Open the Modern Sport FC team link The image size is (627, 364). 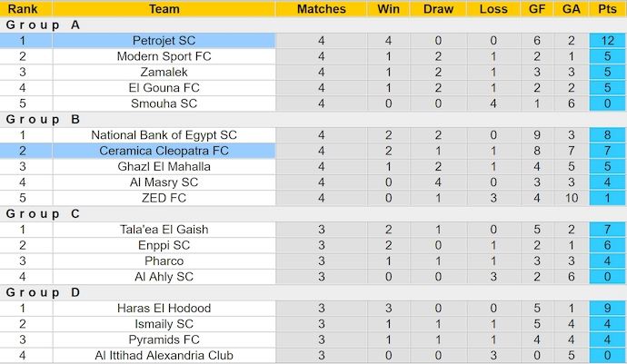pyautogui.click(x=164, y=56)
